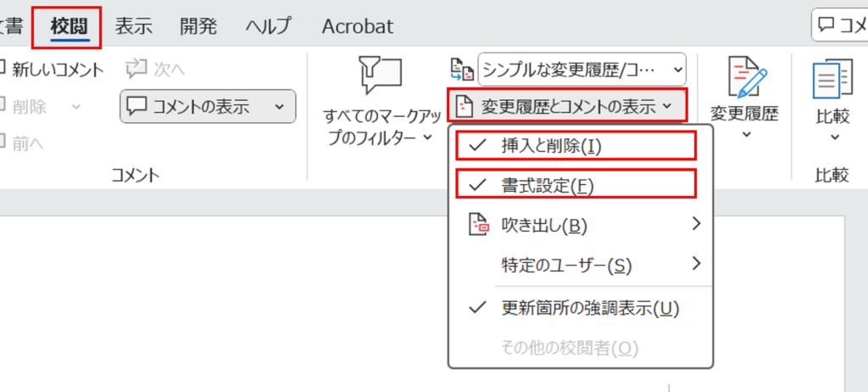
Task: Open シンプルな変更履歴/コメント combo box
Action: click(581, 70)
